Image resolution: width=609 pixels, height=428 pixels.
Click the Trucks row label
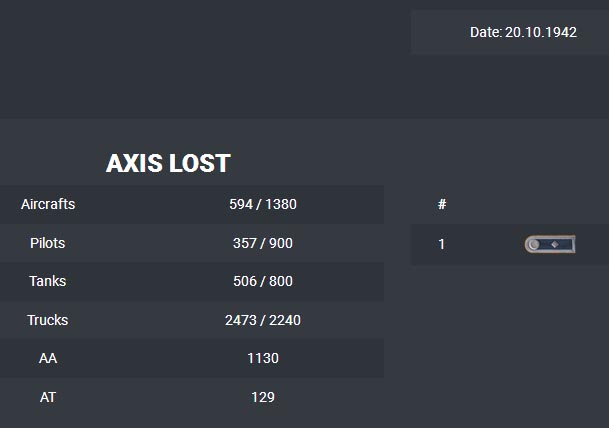48,320
